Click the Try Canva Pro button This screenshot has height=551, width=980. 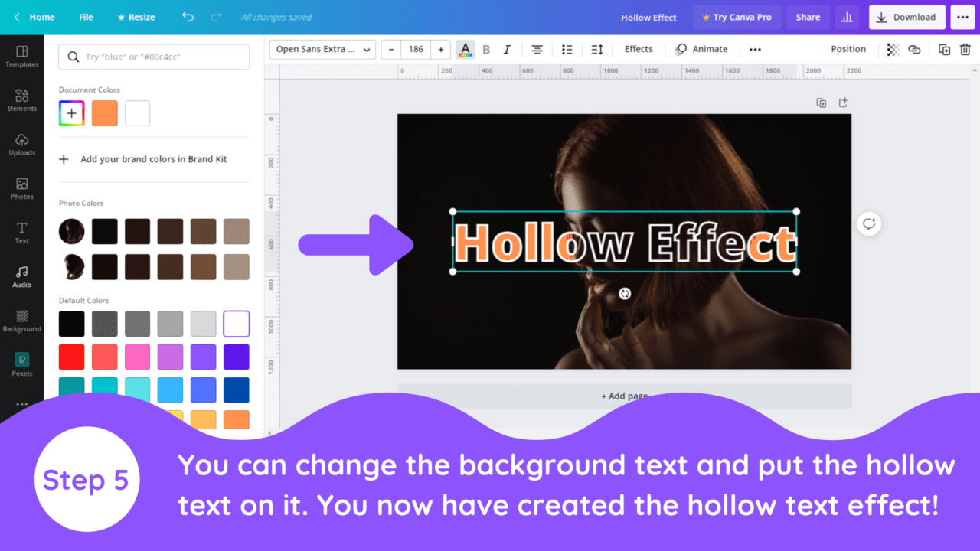(x=737, y=17)
